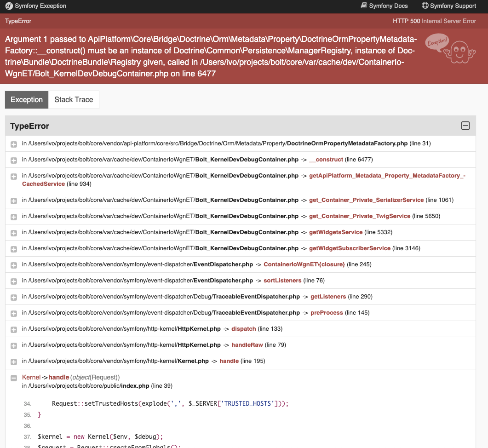Image resolution: width=488 pixels, height=448 pixels.
Task: Expand the getWidgetsService line 5332 trace
Action: click(x=14, y=233)
